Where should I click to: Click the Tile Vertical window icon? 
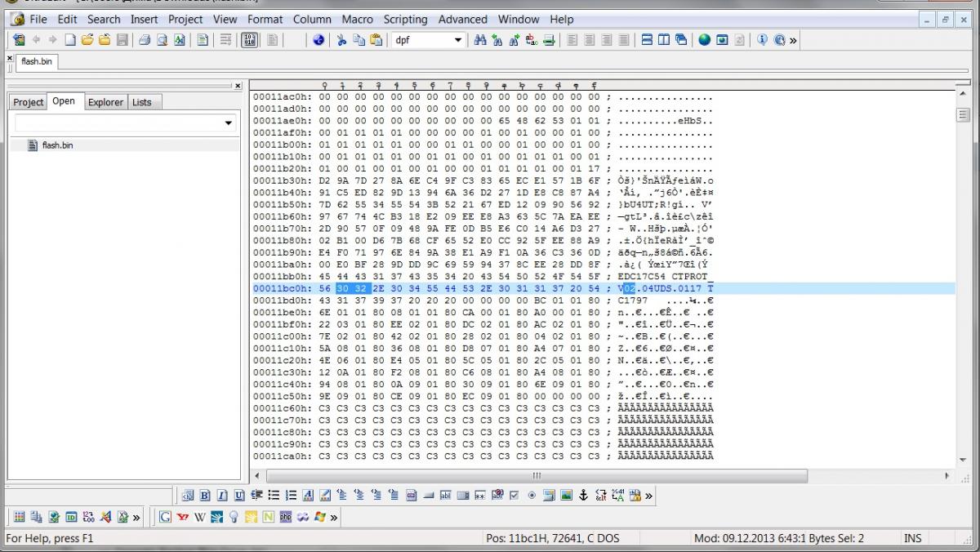[x=664, y=39]
